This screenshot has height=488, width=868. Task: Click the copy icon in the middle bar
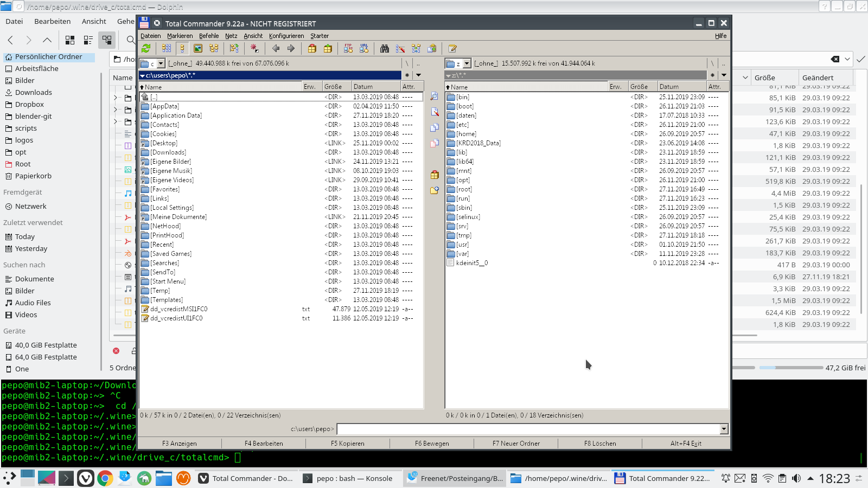(435, 127)
